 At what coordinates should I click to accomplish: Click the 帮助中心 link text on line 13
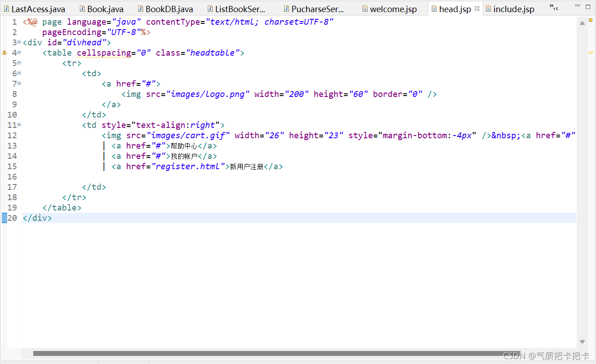184,146
